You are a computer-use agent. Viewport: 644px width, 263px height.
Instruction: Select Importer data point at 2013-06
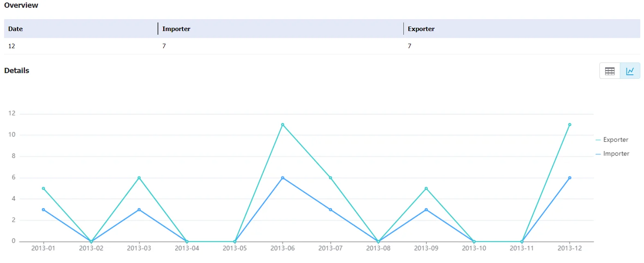(x=283, y=178)
